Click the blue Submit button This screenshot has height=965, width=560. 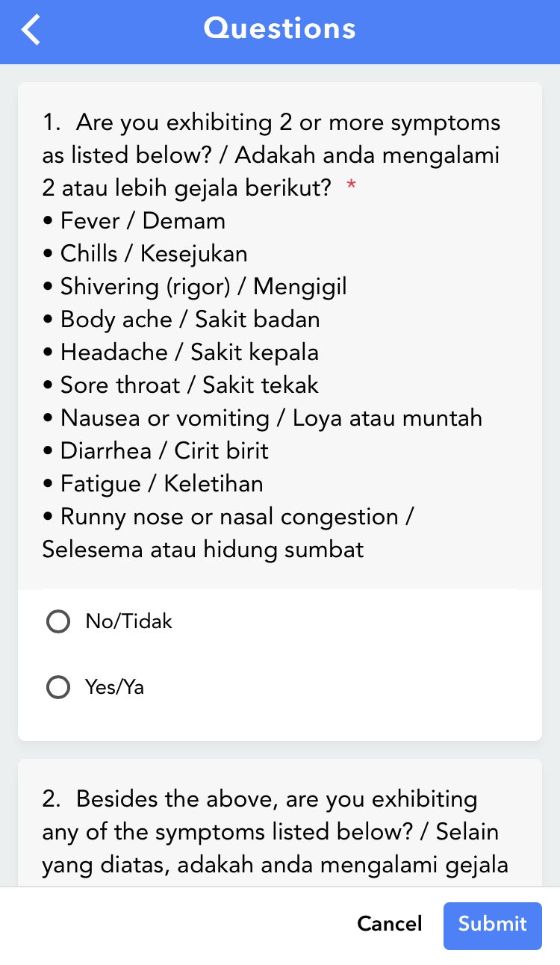[492, 925]
